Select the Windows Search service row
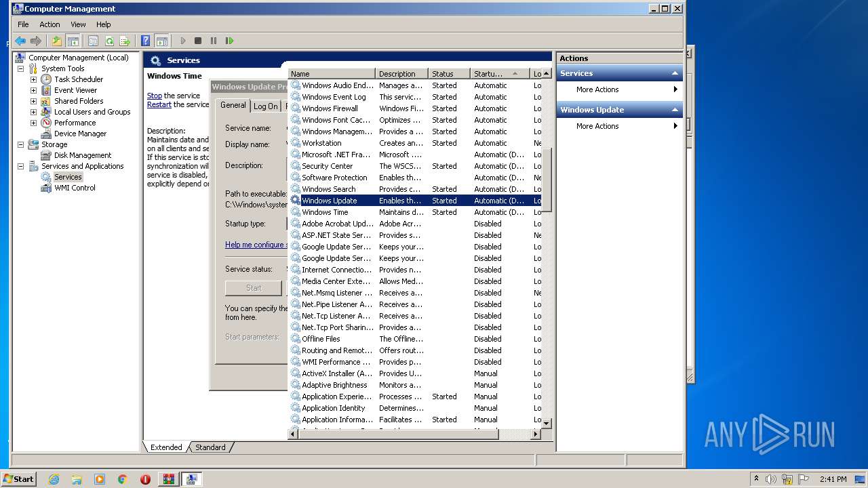Image resolution: width=868 pixels, height=488 pixels. point(415,189)
